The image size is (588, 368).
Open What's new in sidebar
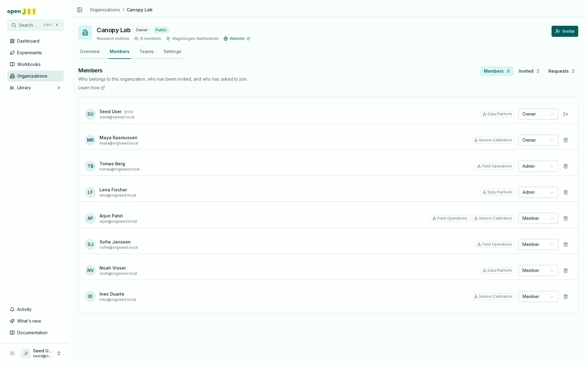[36, 321]
